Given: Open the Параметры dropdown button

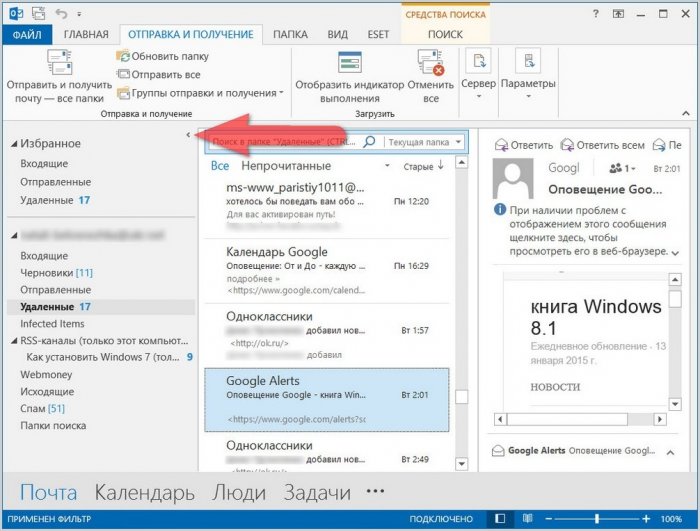Looking at the screenshot, I should (528, 74).
